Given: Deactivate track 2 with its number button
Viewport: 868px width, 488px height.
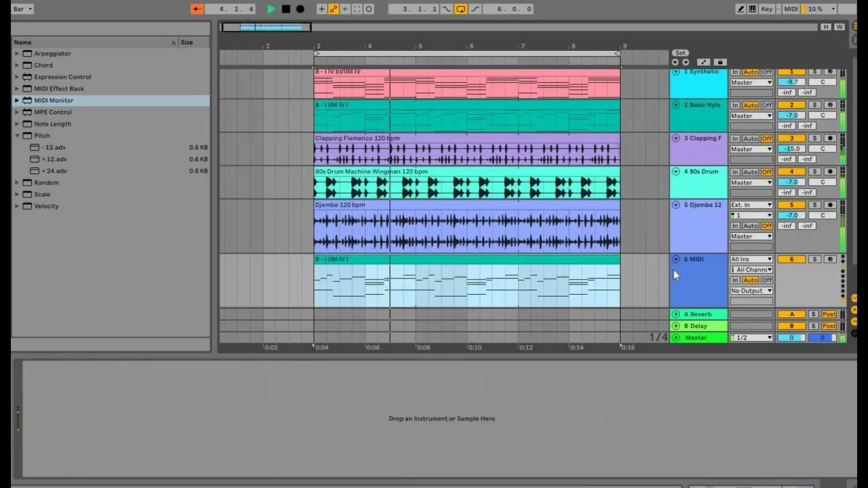Looking at the screenshot, I should pyautogui.click(x=791, y=105).
